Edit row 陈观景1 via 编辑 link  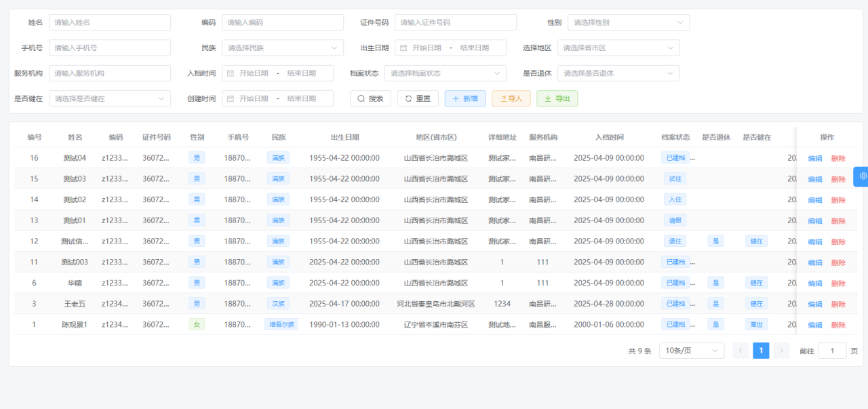point(815,325)
